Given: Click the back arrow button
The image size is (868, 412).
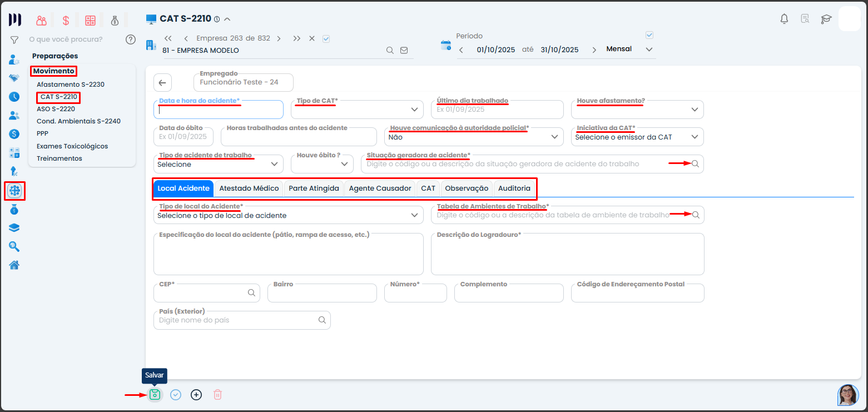Looking at the screenshot, I should (162, 83).
